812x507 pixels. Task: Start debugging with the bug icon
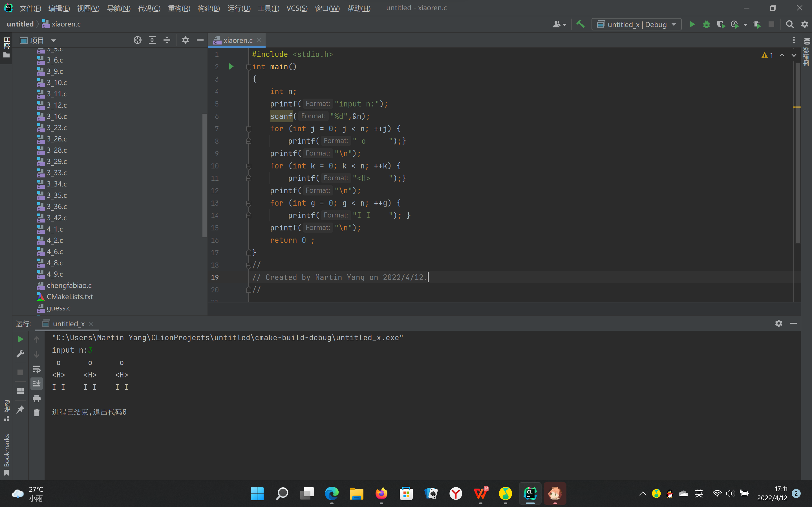coord(706,24)
